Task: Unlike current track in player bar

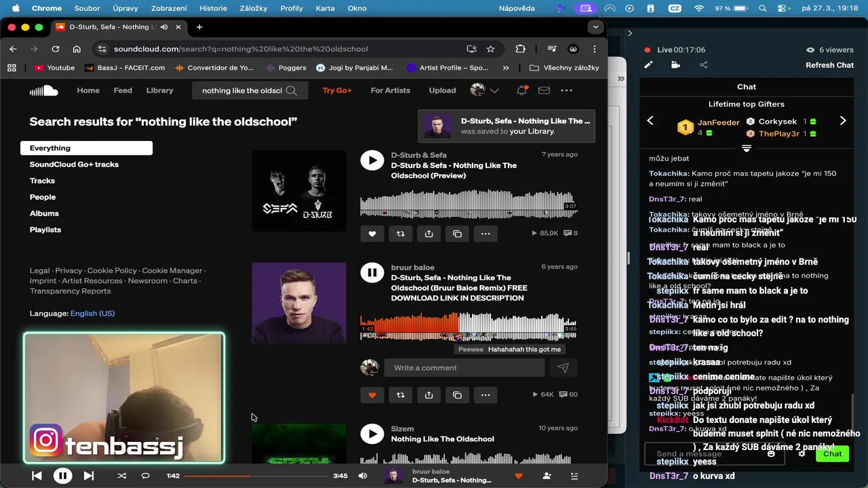Action: pos(519,476)
